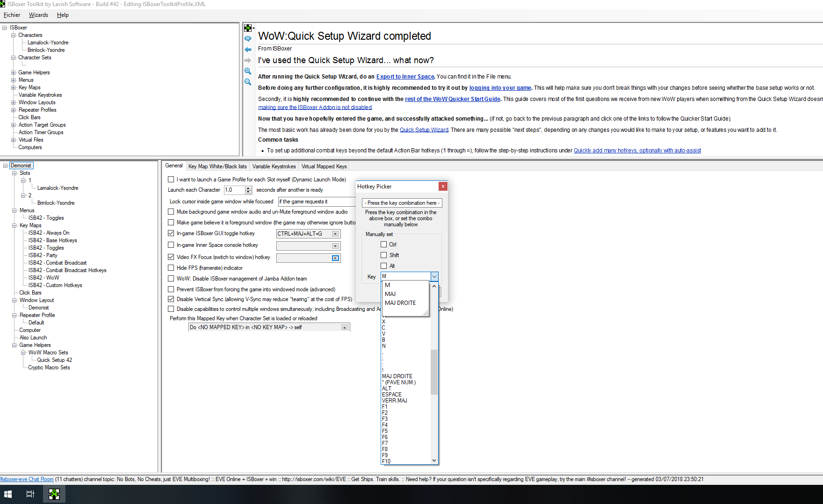Toggle In-game ISBoxer GUI toggle hotkey checkbox

171,233
